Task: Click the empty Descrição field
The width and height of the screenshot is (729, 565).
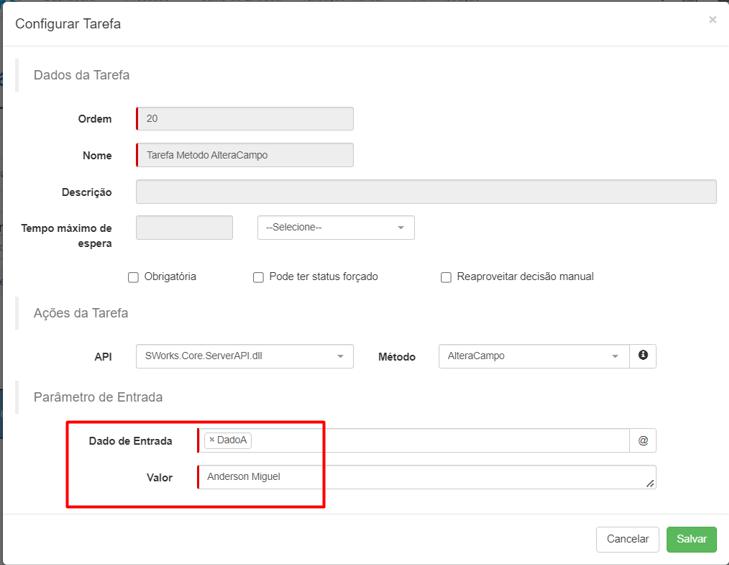Action: click(426, 192)
